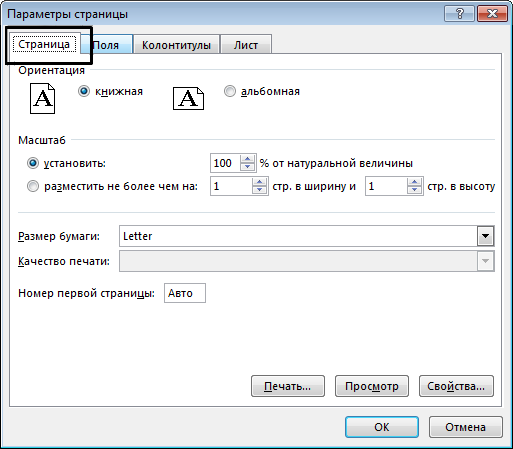
Task: Increase pages wide value with up arrow
Action: (x=259, y=182)
